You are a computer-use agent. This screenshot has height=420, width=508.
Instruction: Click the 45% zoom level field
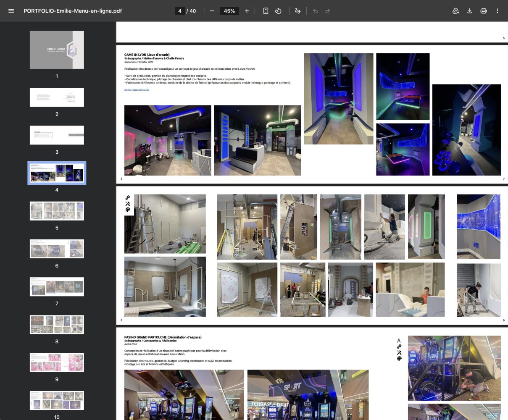tap(229, 11)
